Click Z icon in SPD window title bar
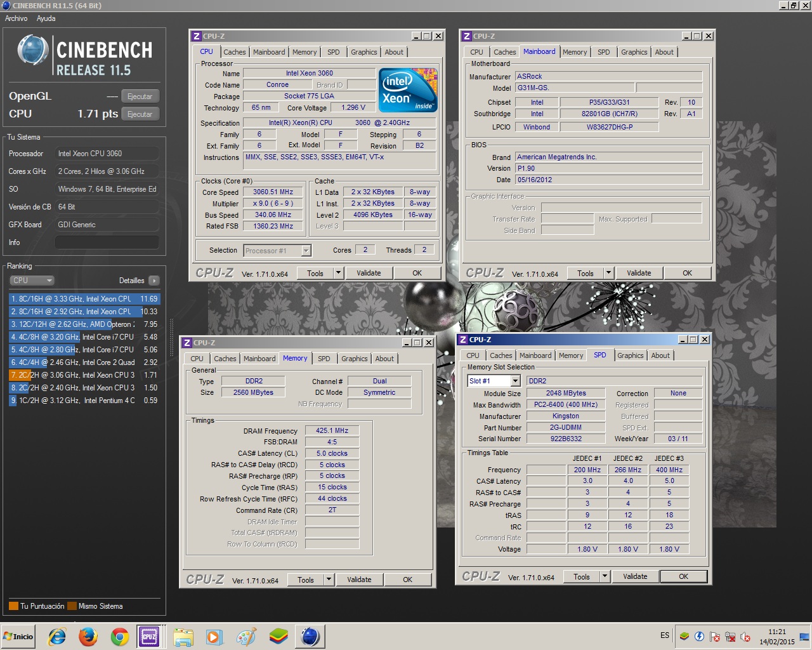 463,340
